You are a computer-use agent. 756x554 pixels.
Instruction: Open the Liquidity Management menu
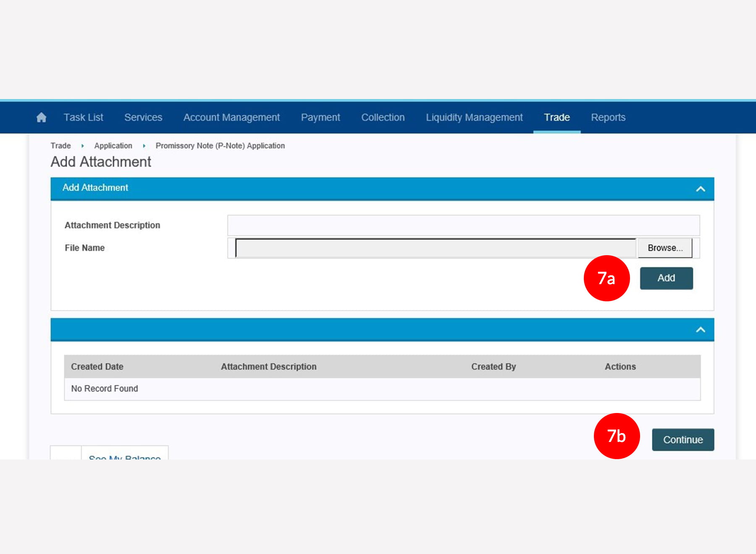474,118
